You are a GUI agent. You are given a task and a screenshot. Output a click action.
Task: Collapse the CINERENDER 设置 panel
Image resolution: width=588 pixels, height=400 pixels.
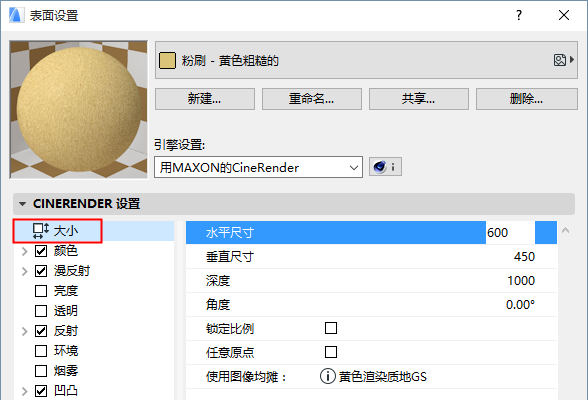pyautogui.click(x=22, y=204)
